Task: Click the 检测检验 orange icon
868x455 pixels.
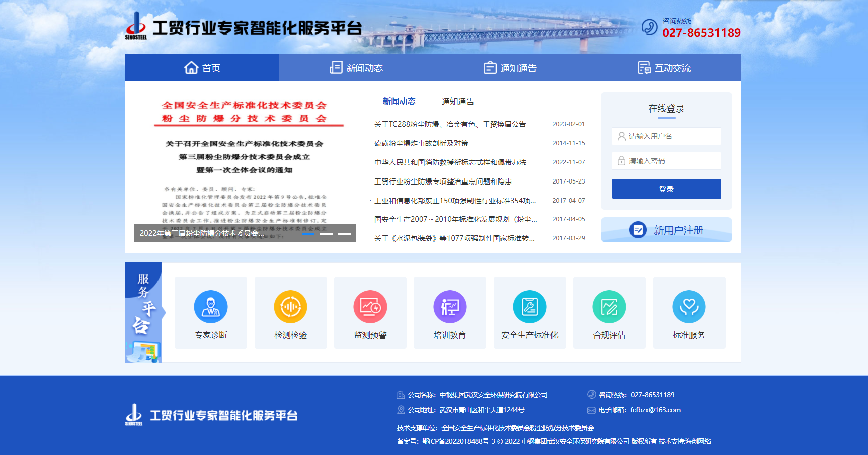Action: click(290, 307)
